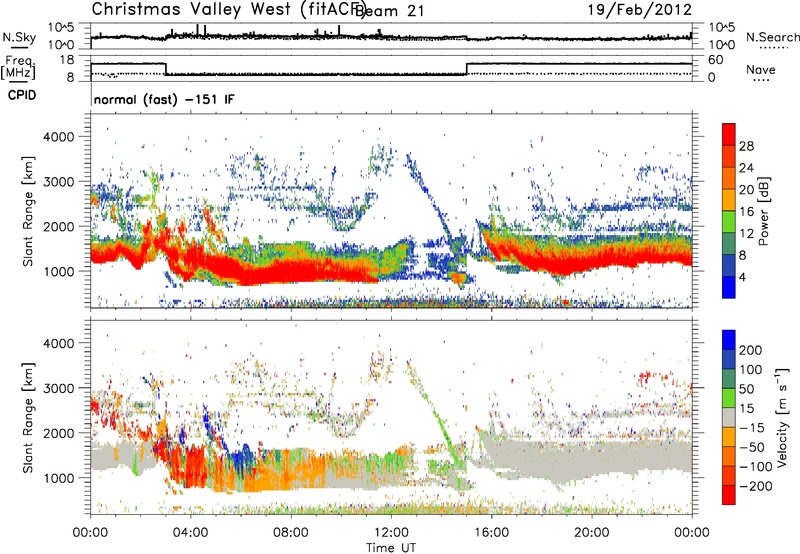This screenshot has height=554, width=800.
Task: Click the 'CPID' label
Action: click(x=22, y=95)
